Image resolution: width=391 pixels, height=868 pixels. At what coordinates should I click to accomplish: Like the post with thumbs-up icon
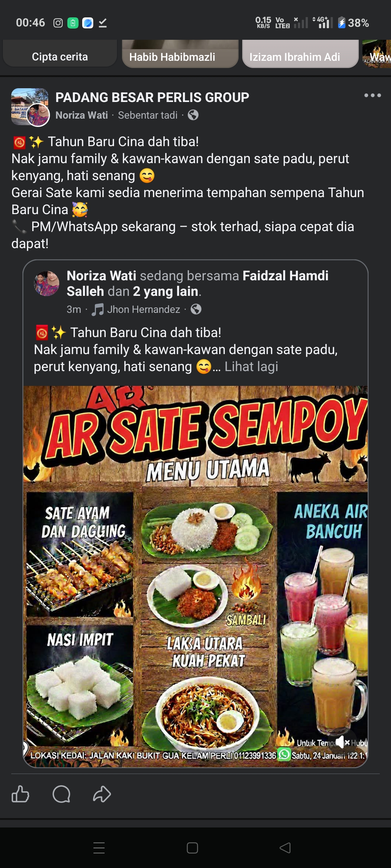[20, 794]
